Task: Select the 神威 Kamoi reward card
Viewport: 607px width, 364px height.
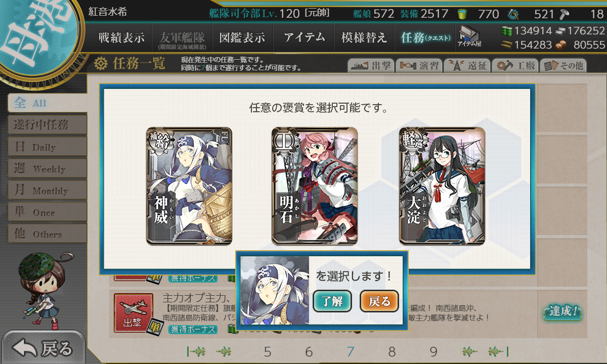Action: pos(189,187)
